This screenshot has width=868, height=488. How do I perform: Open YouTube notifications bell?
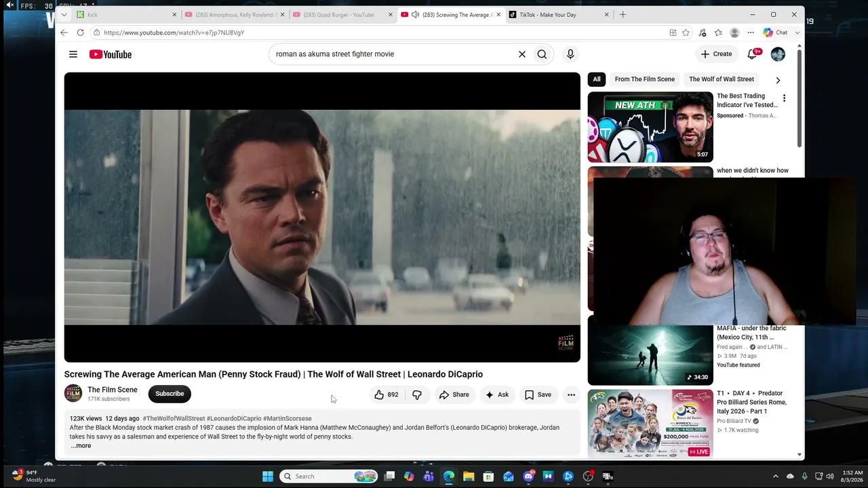pyautogui.click(x=752, y=54)
